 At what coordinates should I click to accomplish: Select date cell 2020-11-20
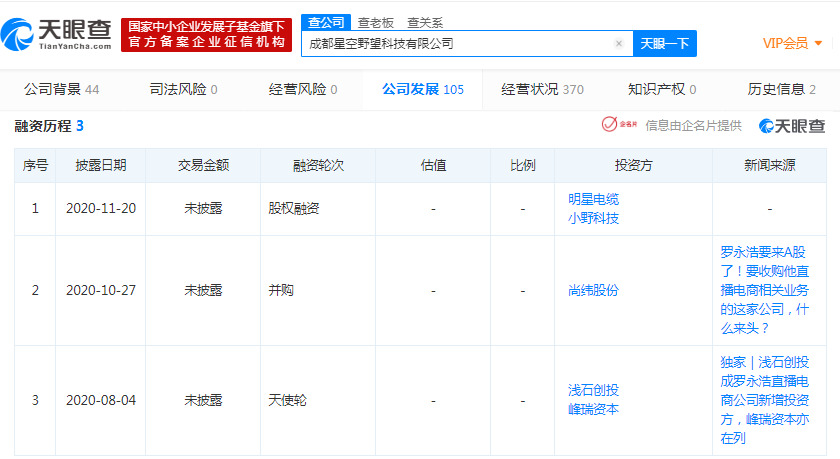tap(101, 208)
